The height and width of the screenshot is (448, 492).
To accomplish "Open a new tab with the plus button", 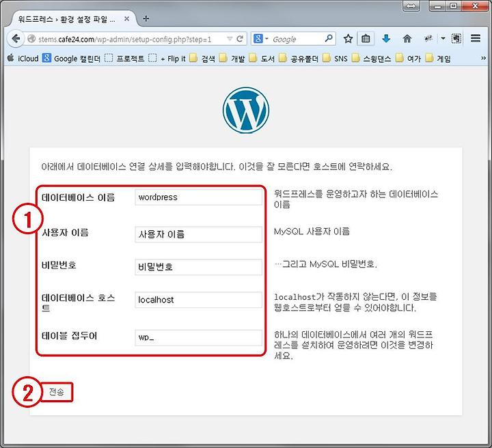I will [x=146, y=18].
